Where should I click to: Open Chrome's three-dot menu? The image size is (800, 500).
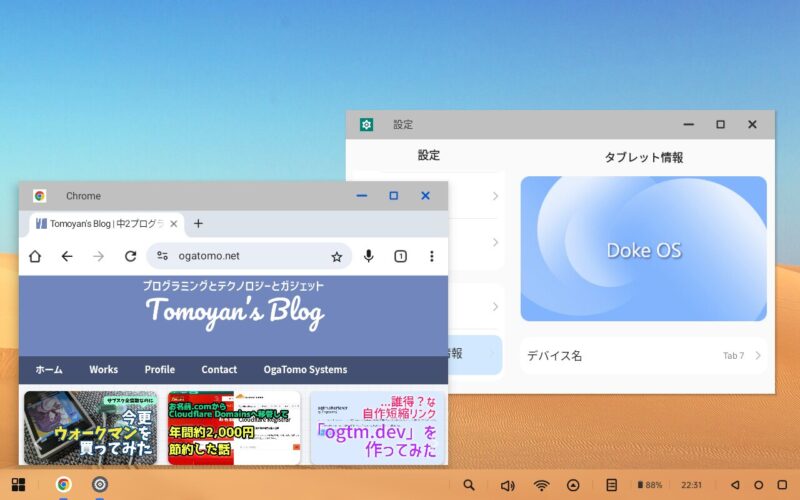pyautogui.click(x=432, y=256)
